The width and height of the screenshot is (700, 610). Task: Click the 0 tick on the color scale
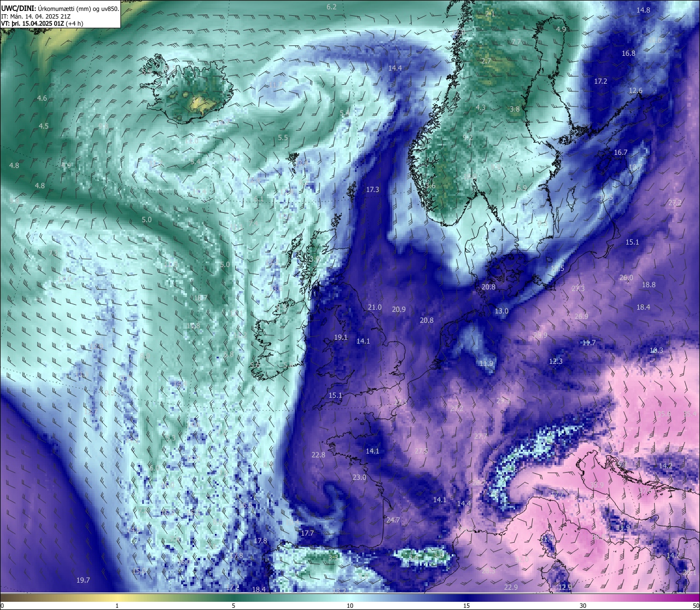point(2,606)
